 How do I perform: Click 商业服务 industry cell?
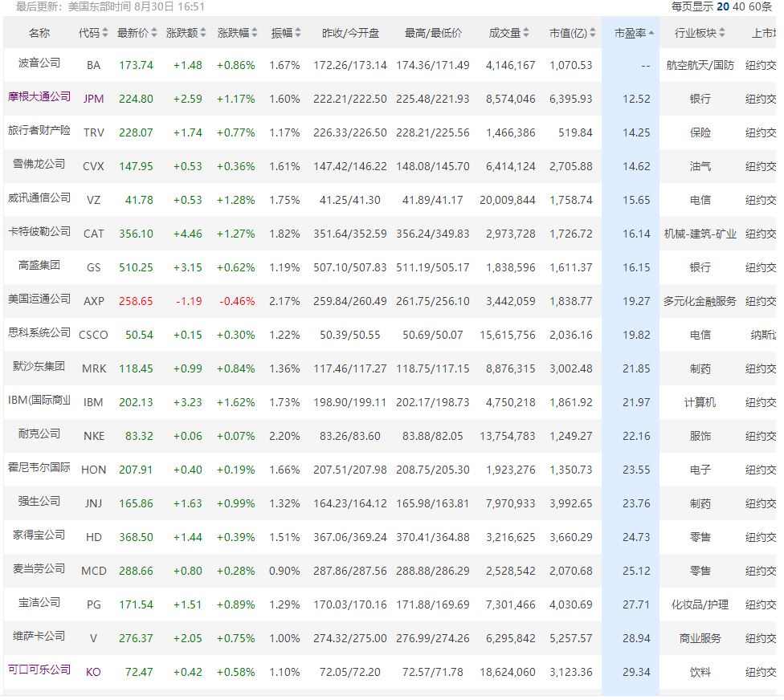click(700, 638)
